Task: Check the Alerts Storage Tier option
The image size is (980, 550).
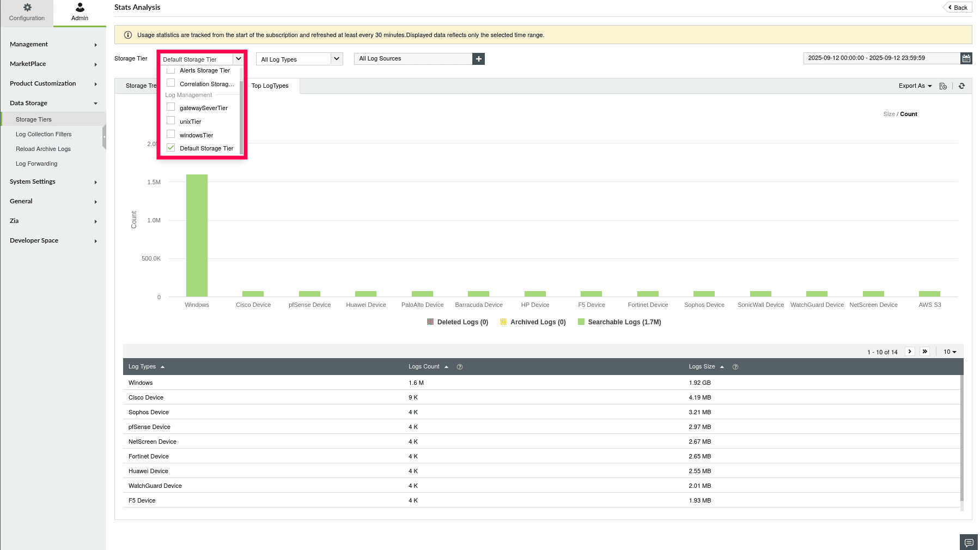Action: [x=171, y=70]
